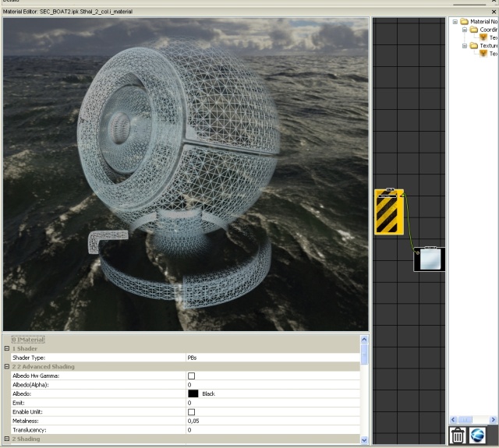Collapse the Material Nodes root tree
This screenshot has width=499, height=448.
tap(455, 22)
